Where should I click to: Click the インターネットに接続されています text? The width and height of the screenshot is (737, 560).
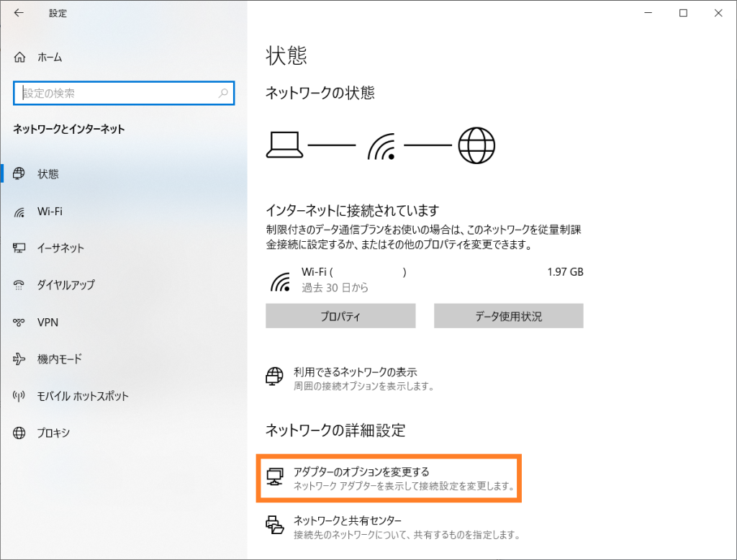point(353,210)
